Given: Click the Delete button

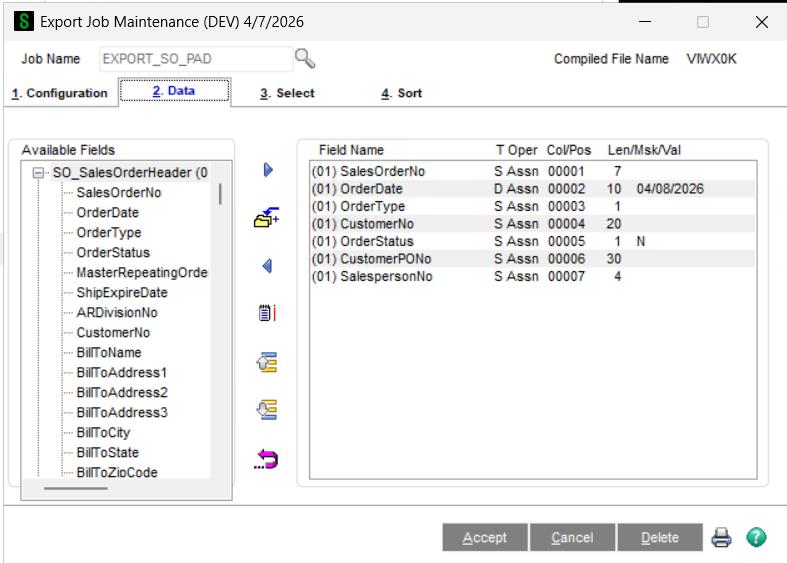Looking at the screenshot, I should click(660, 537).
